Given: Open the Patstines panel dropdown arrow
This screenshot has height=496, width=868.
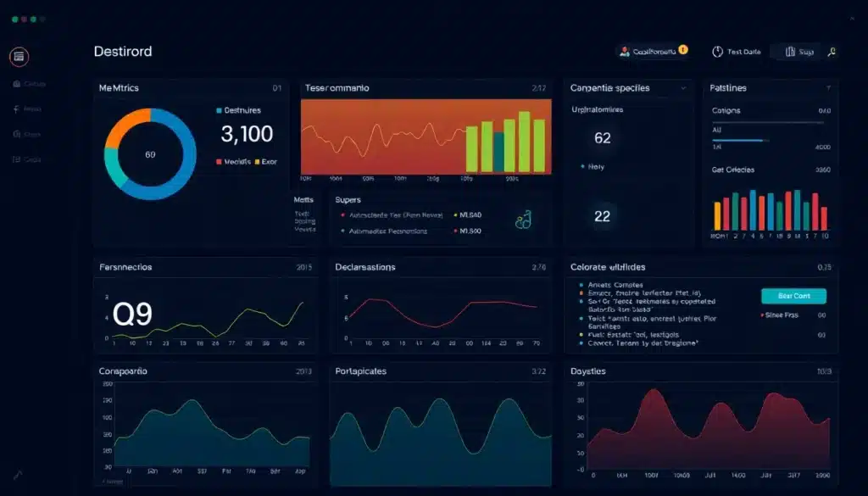Looking at the screenshot, I should [x=827, y=88].
